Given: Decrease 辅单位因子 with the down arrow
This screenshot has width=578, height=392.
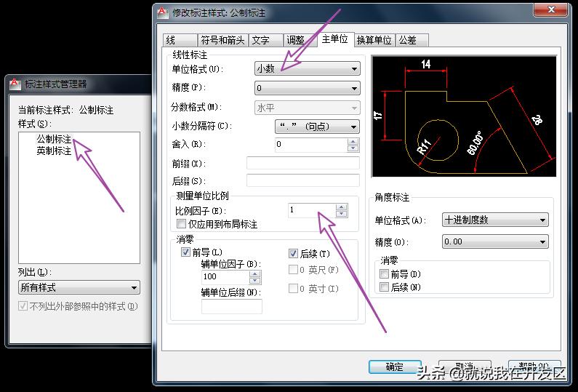Looking at the screenshot, I should click(x=254, y=280).
